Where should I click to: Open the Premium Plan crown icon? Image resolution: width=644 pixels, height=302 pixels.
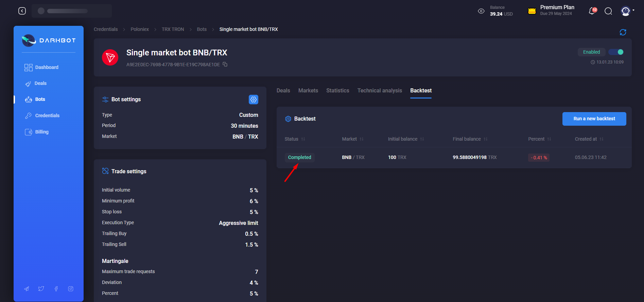coord(532,11)
